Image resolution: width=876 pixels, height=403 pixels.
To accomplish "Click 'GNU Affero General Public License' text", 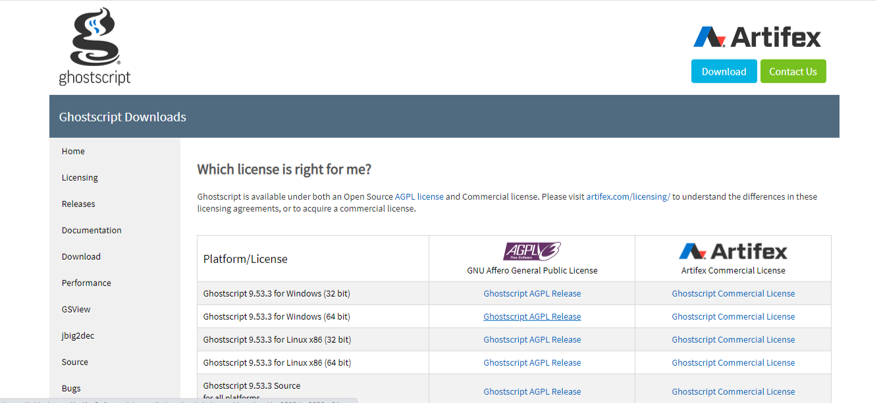I will pyautogui.click(x=532, y=271).
